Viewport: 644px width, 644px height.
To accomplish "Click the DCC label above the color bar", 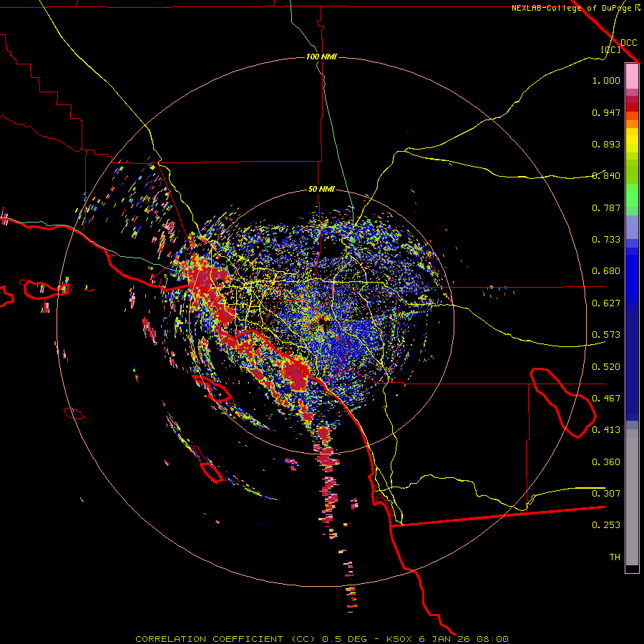I will coord(628,43).
